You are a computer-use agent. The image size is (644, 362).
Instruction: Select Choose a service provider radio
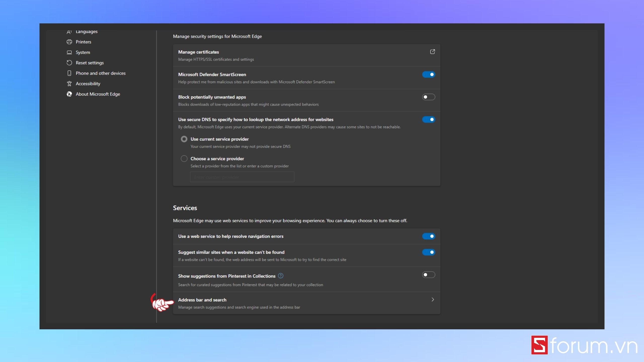tap(184, 159)
